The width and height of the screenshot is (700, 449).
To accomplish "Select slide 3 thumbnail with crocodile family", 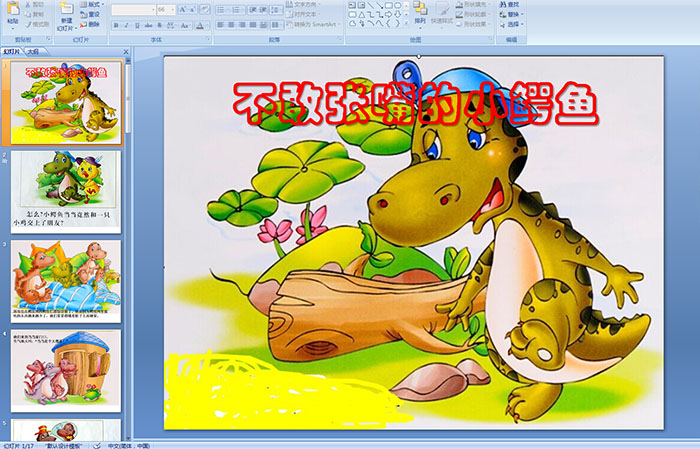I will click(x=66, y=281).
